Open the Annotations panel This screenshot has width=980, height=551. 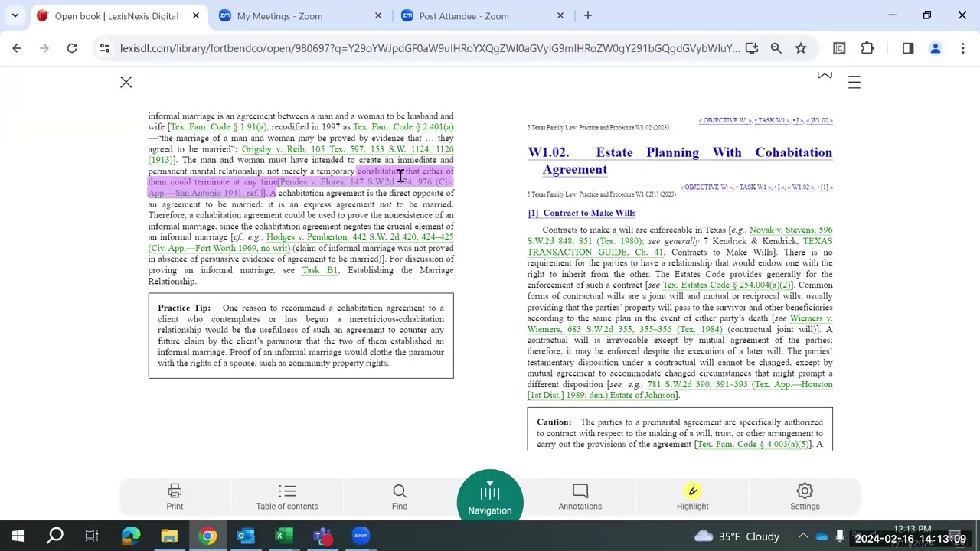580,497
